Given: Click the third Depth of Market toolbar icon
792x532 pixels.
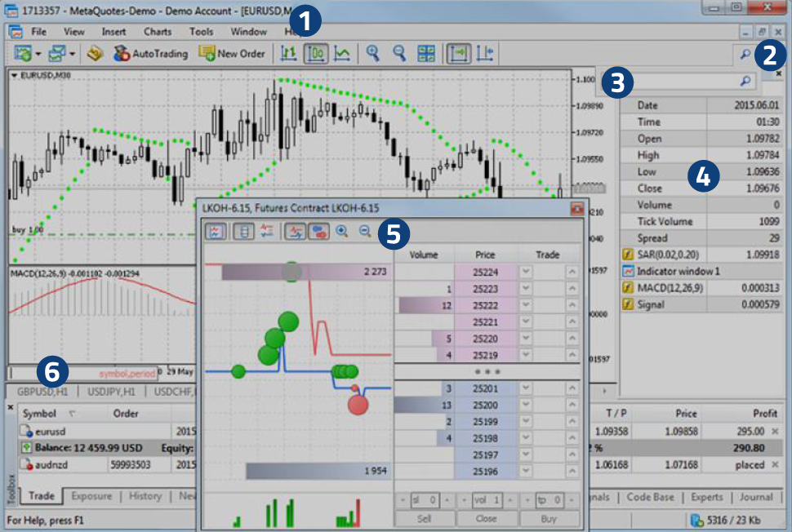Looking at the screenshot, I should pyautogui.click(x=266, y=231).
